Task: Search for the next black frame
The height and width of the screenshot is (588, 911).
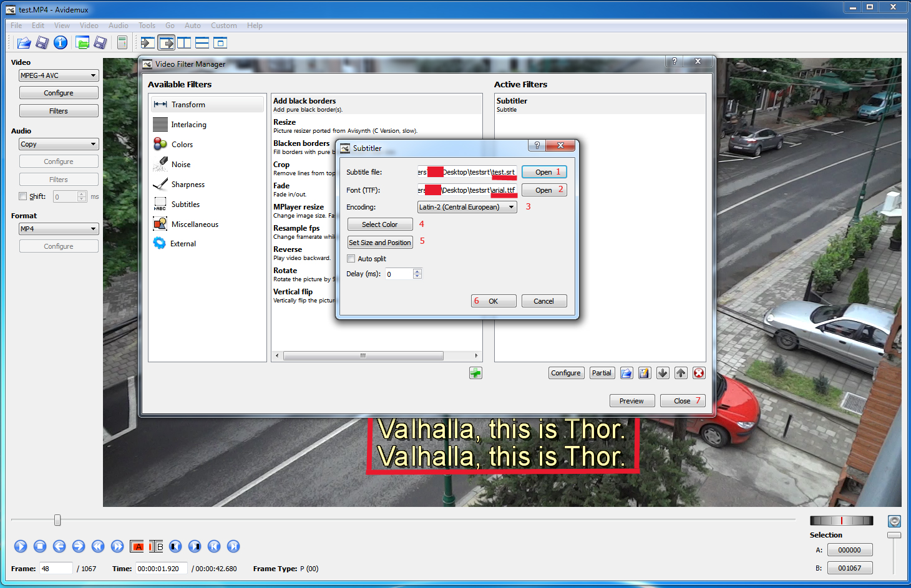Action: click(x=195, y=546)
